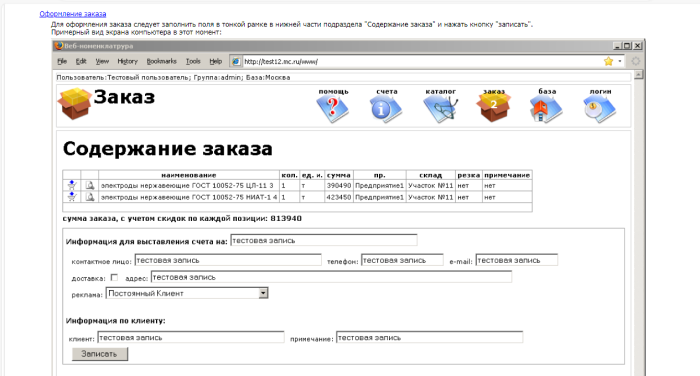Click the bookmark star in the address bar
This screenshot has width=700, height=376.
[x=608, y=61]
